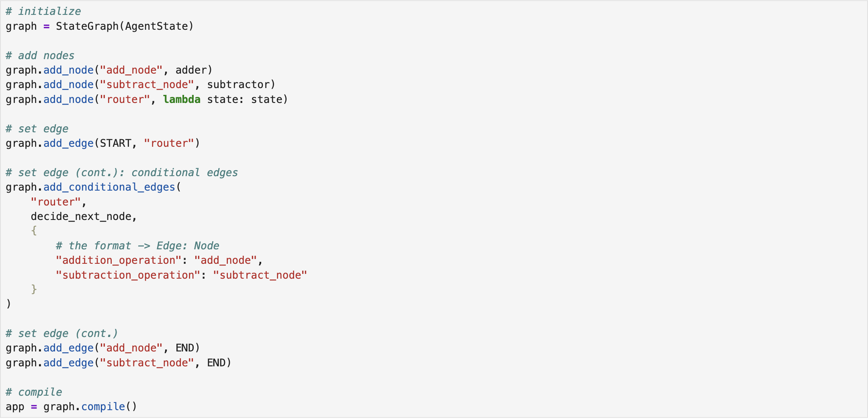Click START in the add_edge call
868x419 pixels.
click(x=115, y=144)
